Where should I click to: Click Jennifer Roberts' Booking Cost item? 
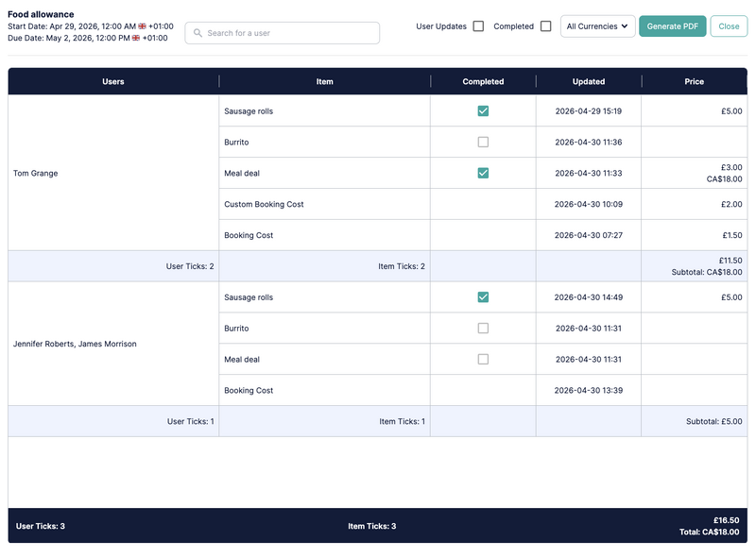click(249, 390)
